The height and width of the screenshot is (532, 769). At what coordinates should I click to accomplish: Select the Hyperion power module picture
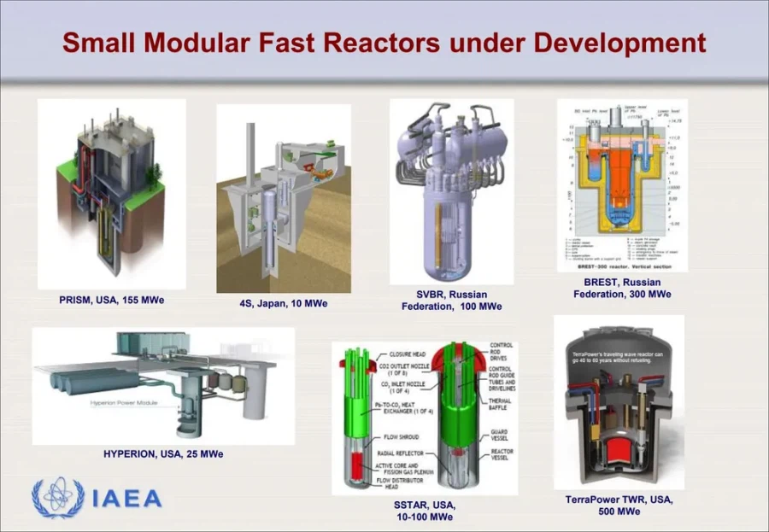click(163, 384)
